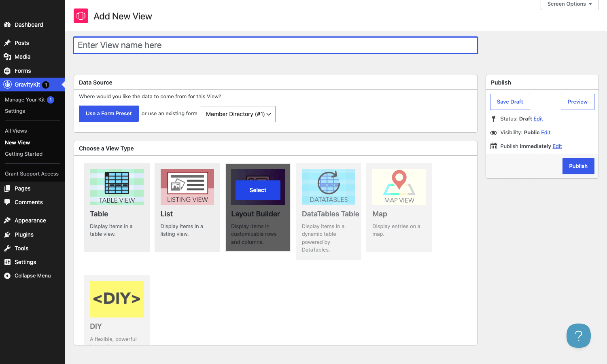Click the Posts pushpin icon
Image resolution: width=607 pixels, height=364 pixels.
click(x=7, y=43)
